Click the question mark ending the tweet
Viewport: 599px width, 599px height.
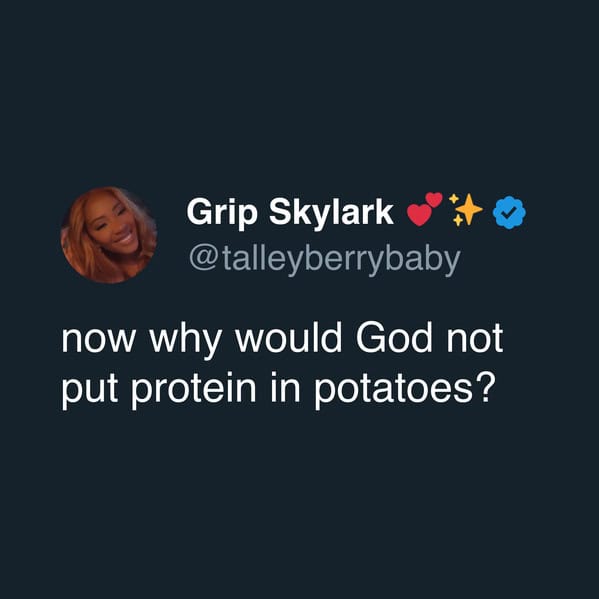coord(484,387)
